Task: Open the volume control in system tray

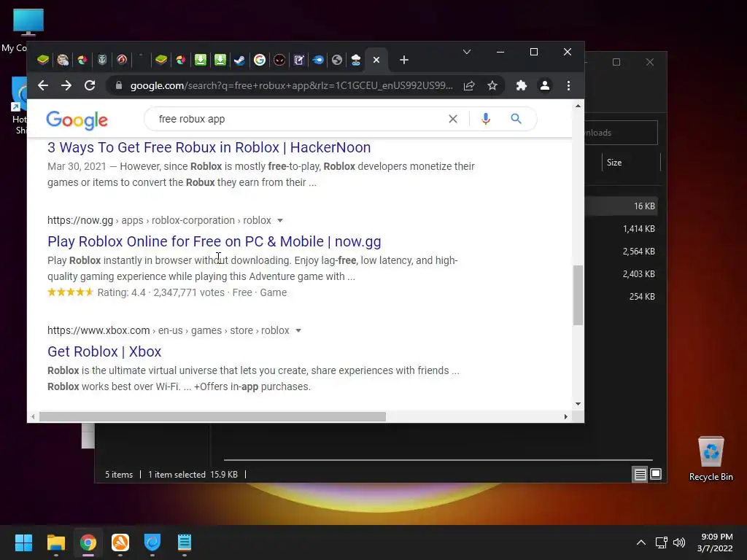Action: click(x=679, y=542)
